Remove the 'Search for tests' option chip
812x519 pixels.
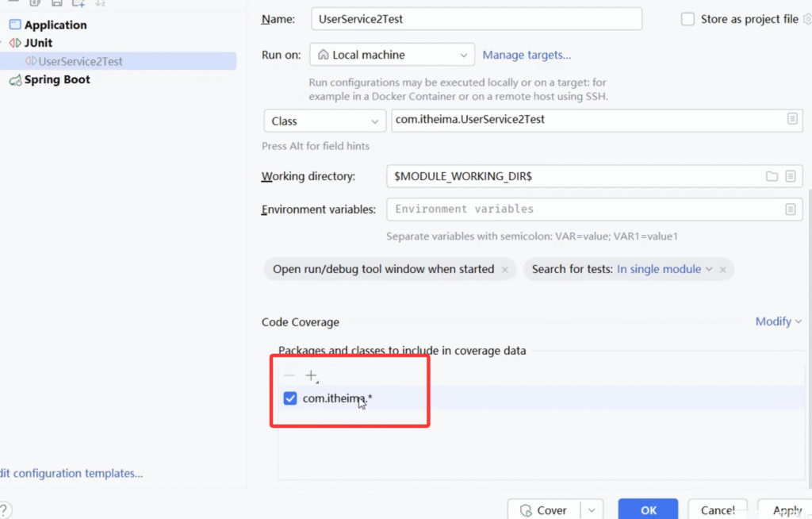pos(722,270)
